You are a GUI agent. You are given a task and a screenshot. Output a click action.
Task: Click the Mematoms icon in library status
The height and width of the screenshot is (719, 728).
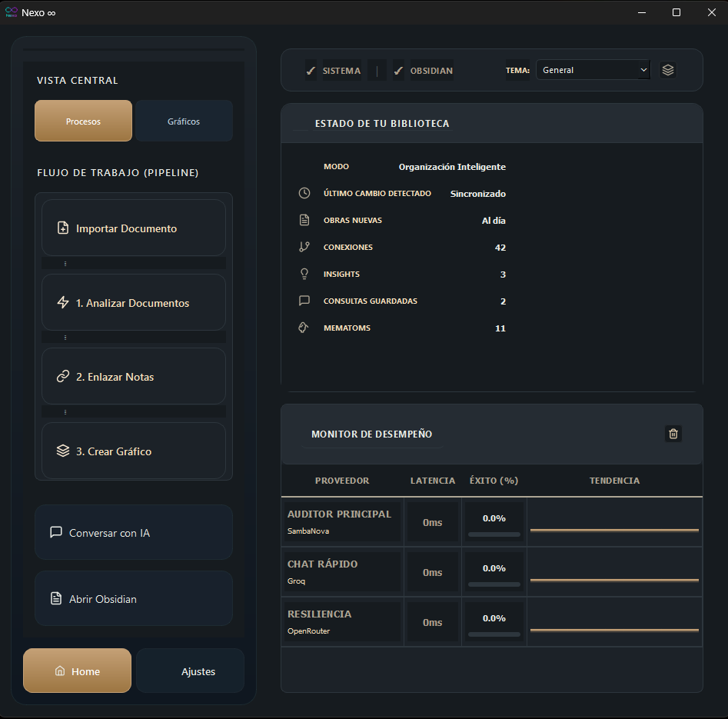[x=303, y=328]
